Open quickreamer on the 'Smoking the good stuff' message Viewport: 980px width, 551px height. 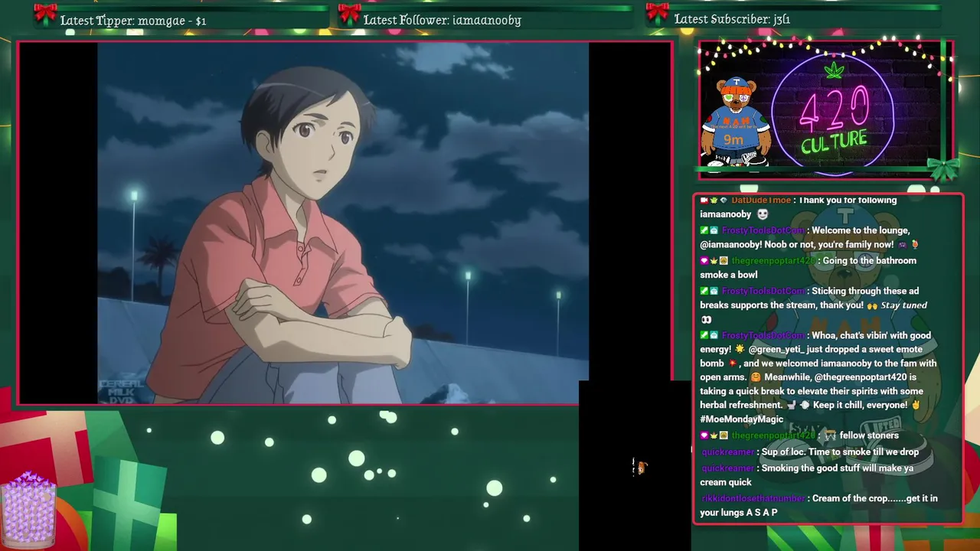coord(728,468)
